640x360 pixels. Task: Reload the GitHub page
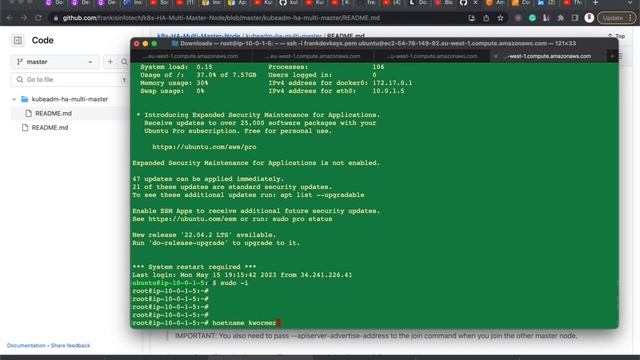(38, 18)
